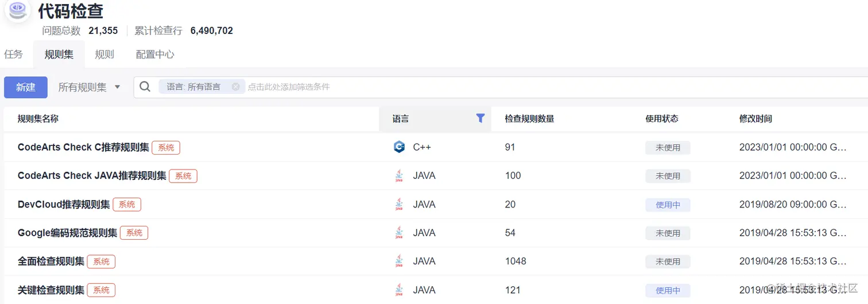
Task: Click modified time in CodeArts Check C row
Action: [793, 147]
